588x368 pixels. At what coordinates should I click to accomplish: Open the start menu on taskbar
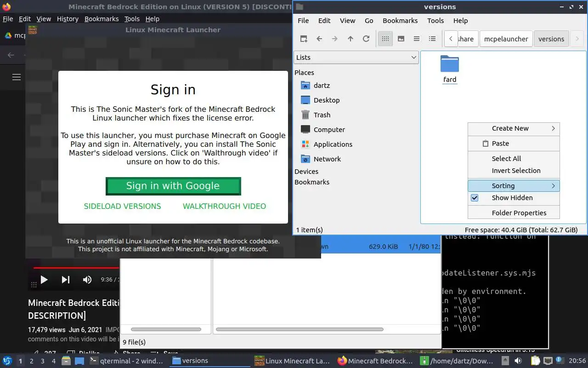click(7, 361)
